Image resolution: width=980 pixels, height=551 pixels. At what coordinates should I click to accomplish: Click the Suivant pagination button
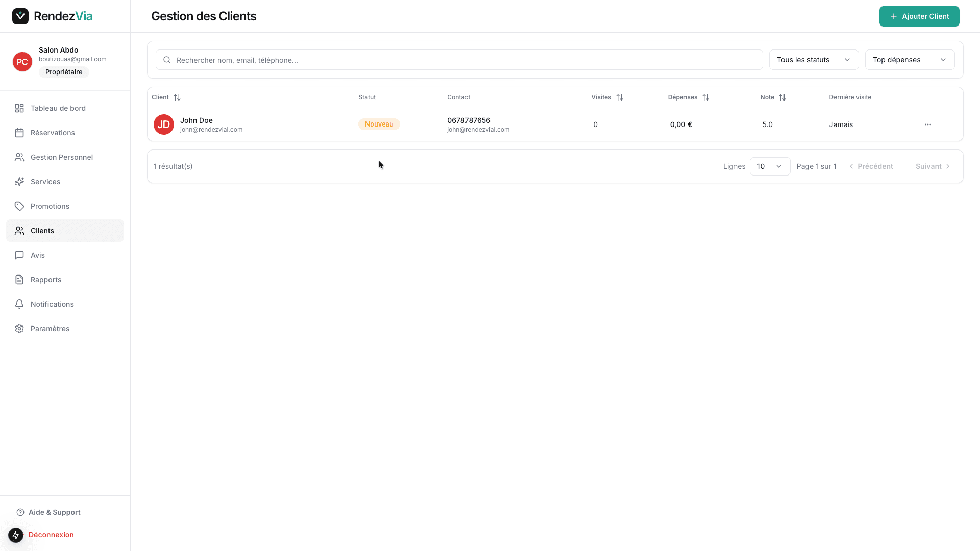933,166
